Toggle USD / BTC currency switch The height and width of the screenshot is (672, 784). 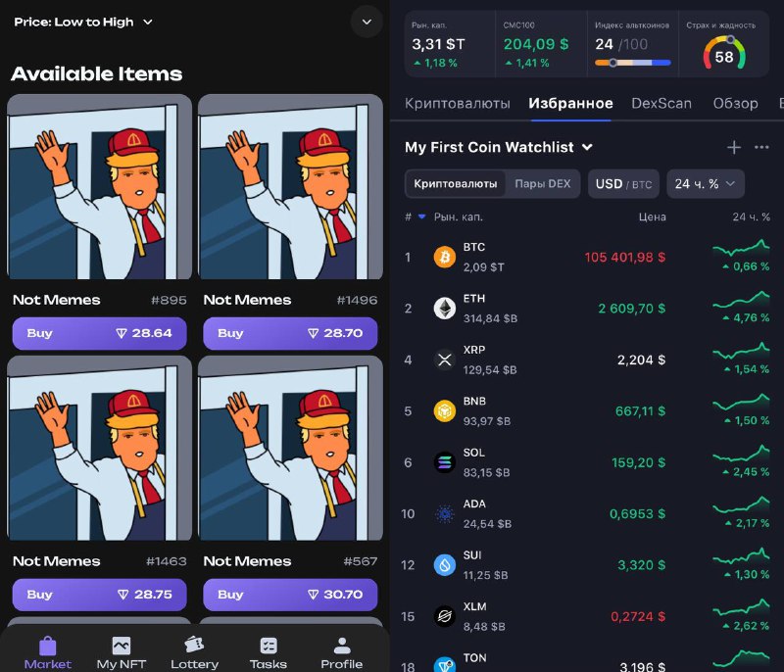[x=623, y=184]
